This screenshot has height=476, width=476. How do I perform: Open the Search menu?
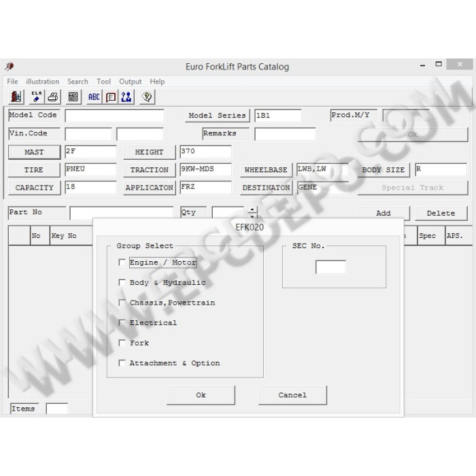point(78,82)
